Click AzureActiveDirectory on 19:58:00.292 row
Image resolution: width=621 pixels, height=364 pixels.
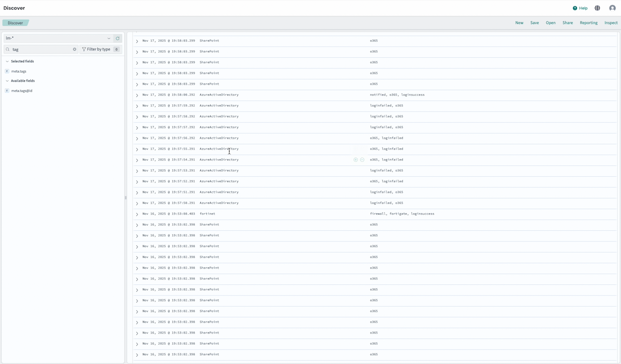[219, 95]
